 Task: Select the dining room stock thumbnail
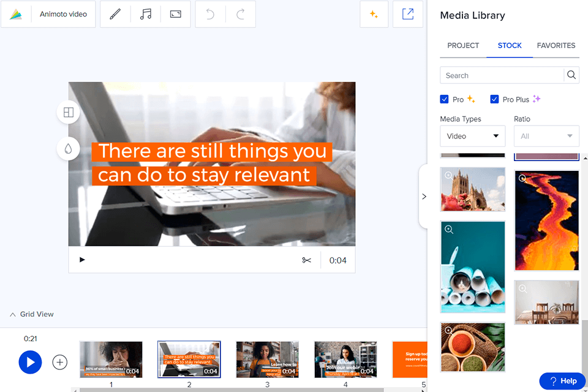pos(546,303)
